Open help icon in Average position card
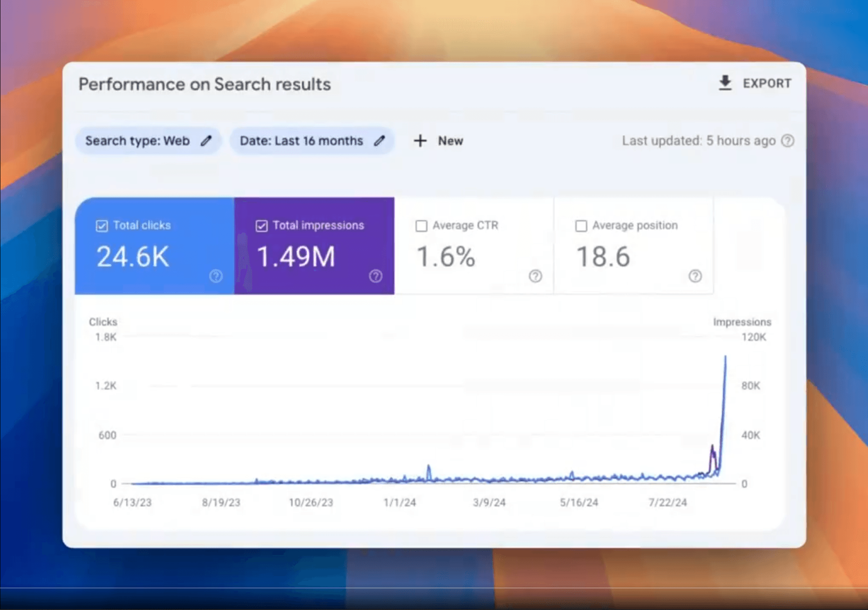 coord(695,276)
